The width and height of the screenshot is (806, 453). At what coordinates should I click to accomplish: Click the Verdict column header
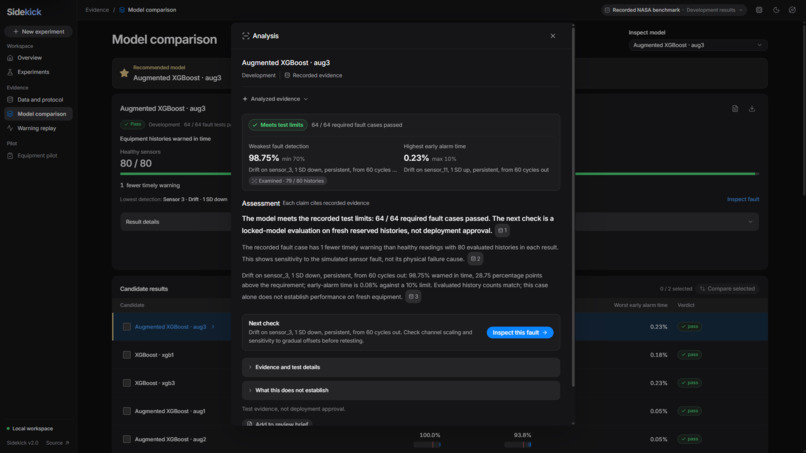click(x=686, y=305)
